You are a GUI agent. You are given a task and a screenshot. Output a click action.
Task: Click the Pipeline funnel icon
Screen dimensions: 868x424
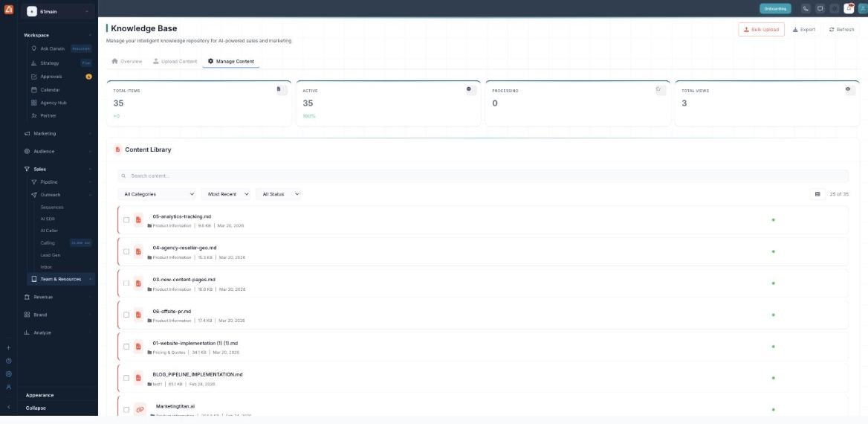pos(33,182)
